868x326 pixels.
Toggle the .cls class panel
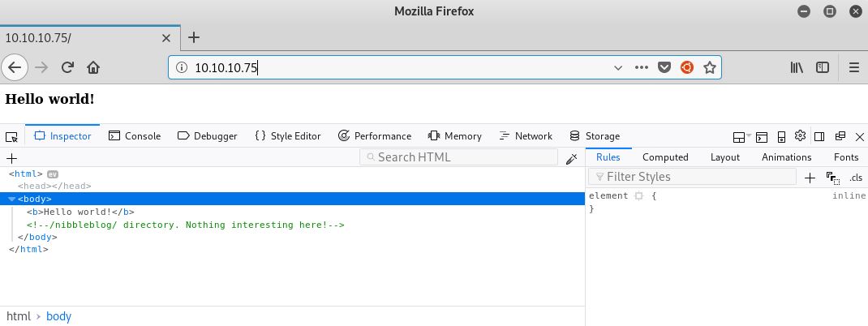pos(856,177)
